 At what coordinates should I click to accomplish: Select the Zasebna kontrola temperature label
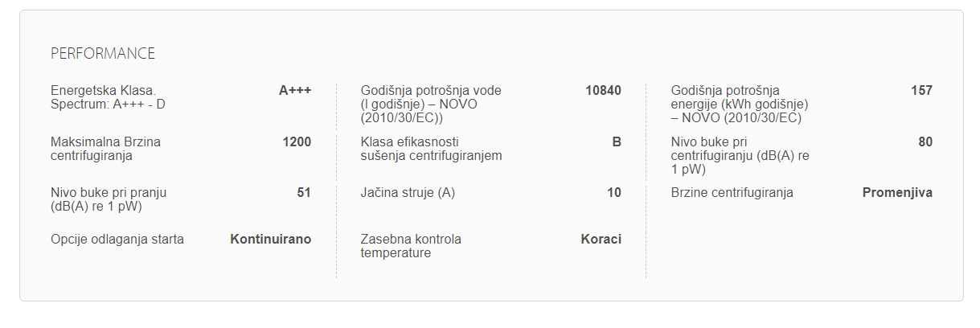click(411, 246)
